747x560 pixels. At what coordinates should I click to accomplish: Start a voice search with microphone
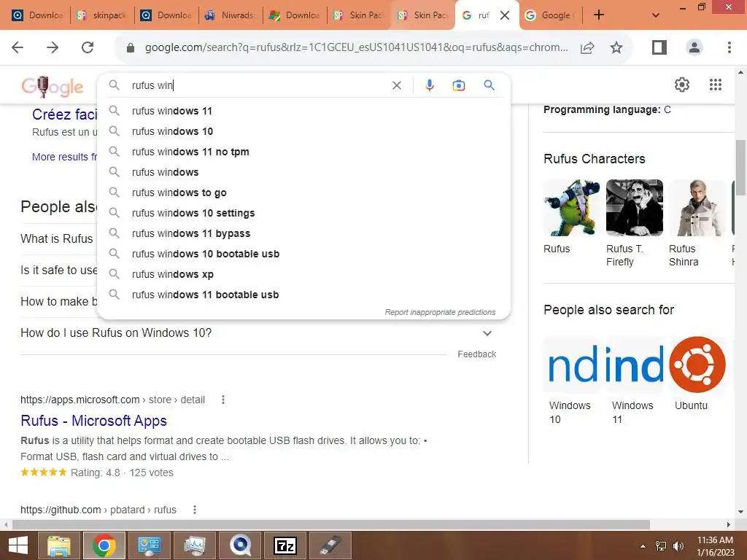(429, 85)
